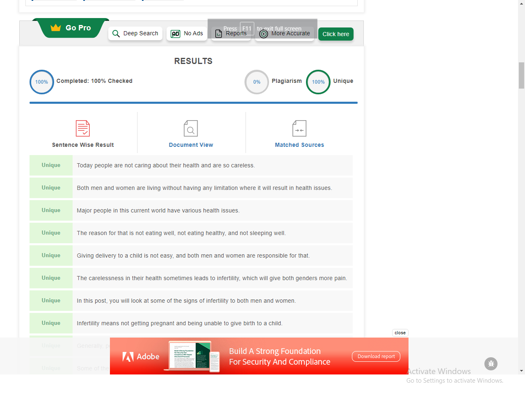
Task: Select the Deep Search option
Action: tap(135, 34)
